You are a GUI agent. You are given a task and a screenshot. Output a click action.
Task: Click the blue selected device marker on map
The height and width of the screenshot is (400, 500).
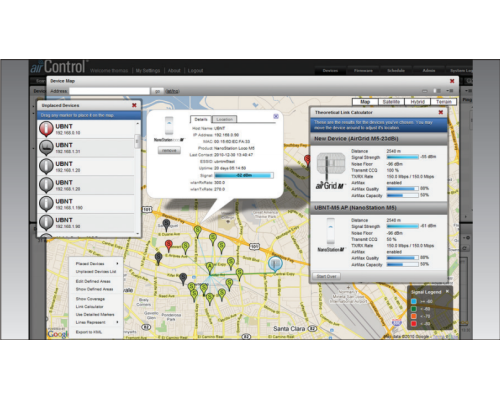point(275,264)
